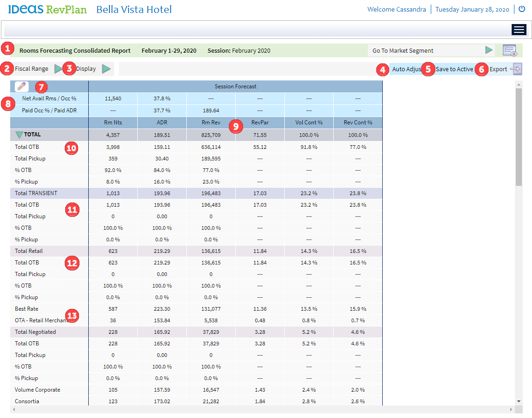Viewport: 532px width, 418px height.
Task: Click the Export arrow icon
Action: tap(516, 69)
